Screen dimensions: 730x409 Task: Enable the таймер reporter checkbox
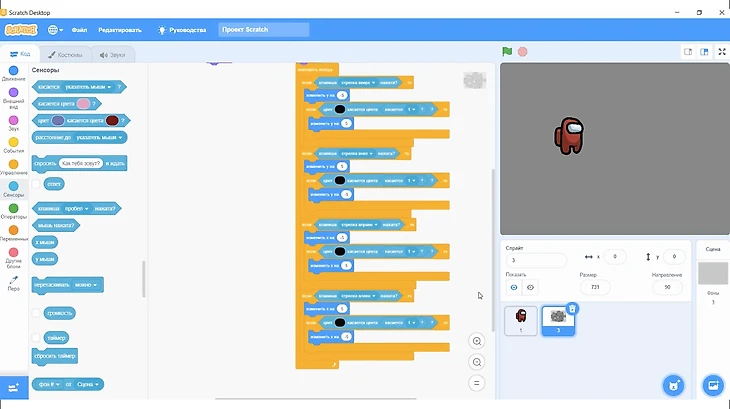(36, 337)
